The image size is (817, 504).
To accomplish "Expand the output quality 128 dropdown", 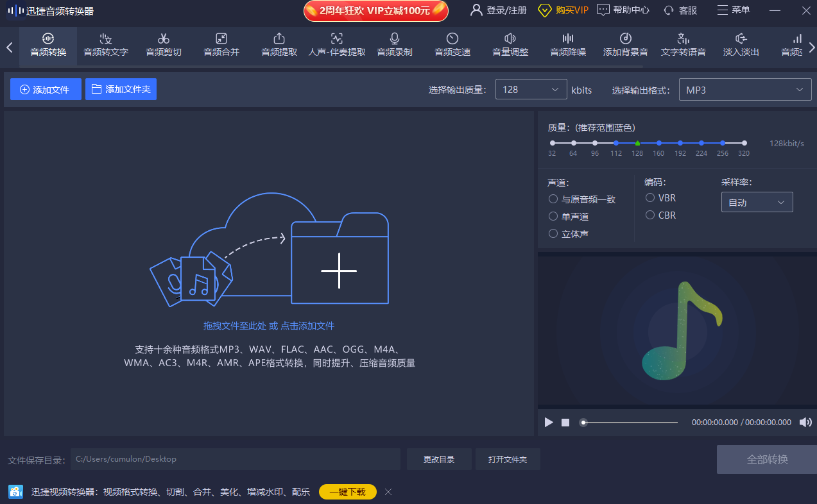I will click(531, 90).
